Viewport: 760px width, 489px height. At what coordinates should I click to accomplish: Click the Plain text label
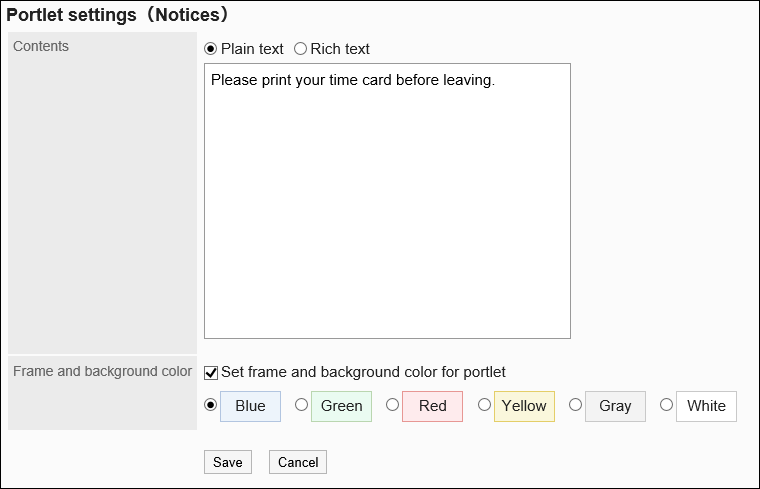[x=252, y=49]
